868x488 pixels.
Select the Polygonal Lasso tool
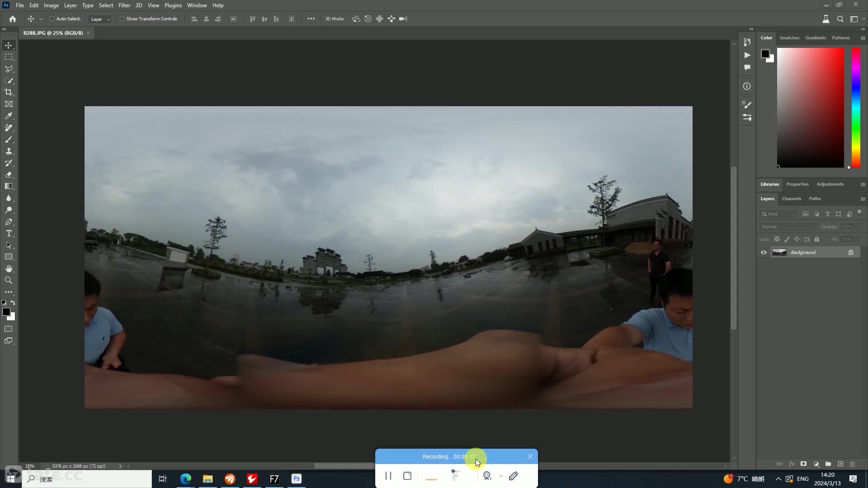9,69
